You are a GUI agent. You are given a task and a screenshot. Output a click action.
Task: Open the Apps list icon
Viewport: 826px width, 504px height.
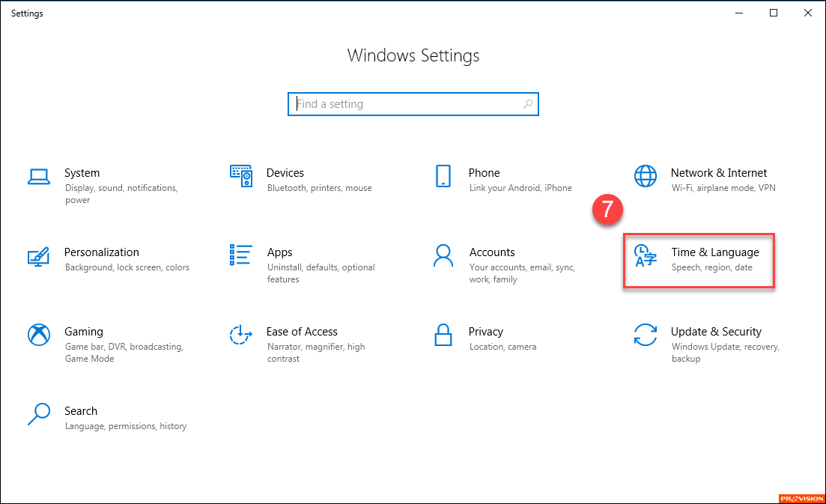(x=240, y=255)
